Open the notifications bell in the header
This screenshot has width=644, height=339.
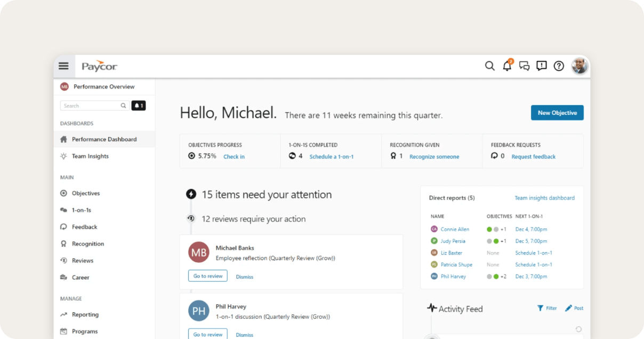507,66
